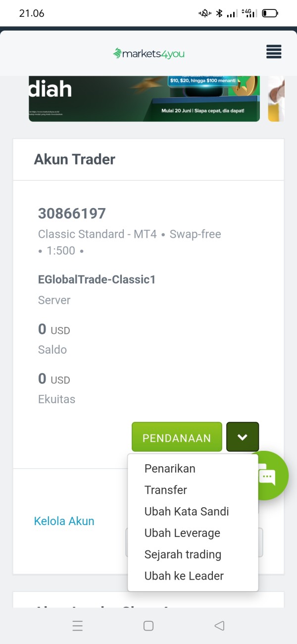Tap the markets4you logo

click(x=148, y=53)
